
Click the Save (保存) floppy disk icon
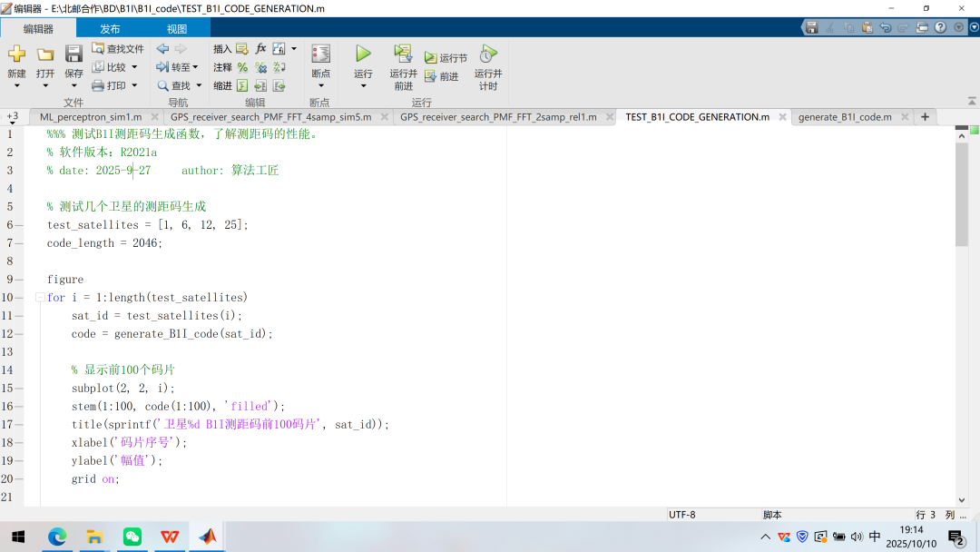tap(73, 54)
